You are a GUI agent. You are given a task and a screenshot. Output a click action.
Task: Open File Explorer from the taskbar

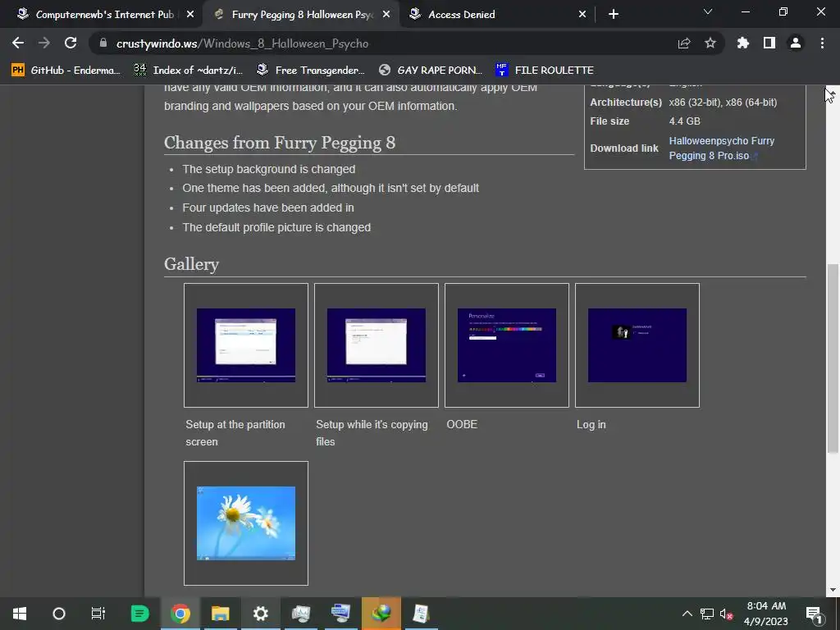point(220,614)
